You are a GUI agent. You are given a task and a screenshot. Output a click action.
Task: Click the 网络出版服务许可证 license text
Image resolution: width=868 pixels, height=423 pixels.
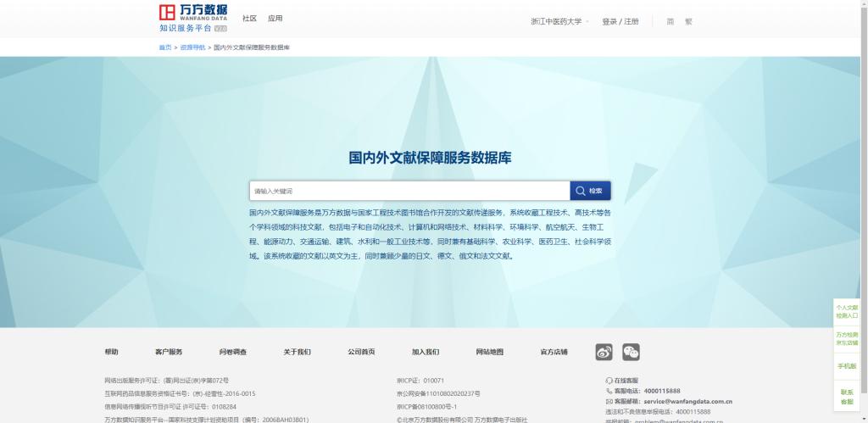pos(167,381)
